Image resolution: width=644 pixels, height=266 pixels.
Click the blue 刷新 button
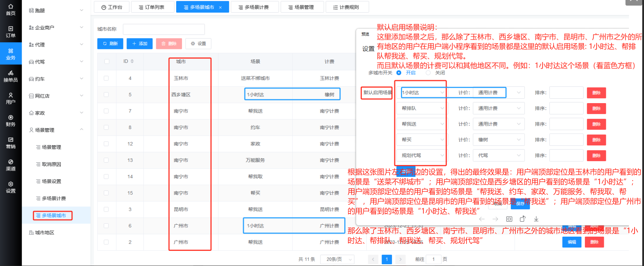coord(110,44)
